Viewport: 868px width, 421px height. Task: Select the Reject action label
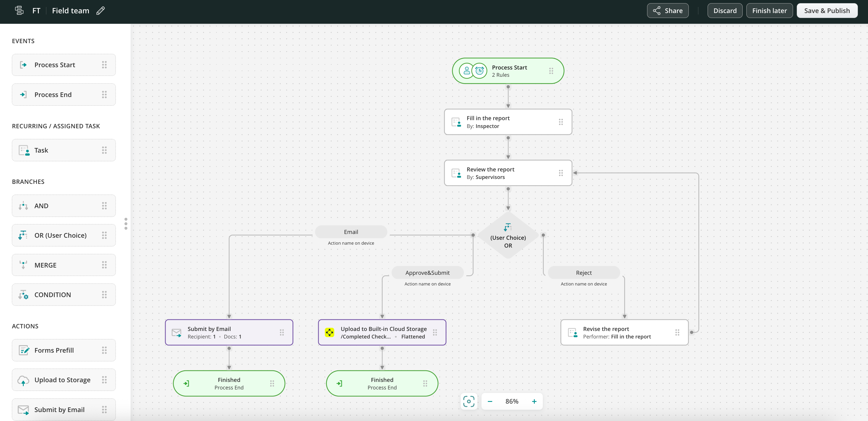(x=584, y=273)
